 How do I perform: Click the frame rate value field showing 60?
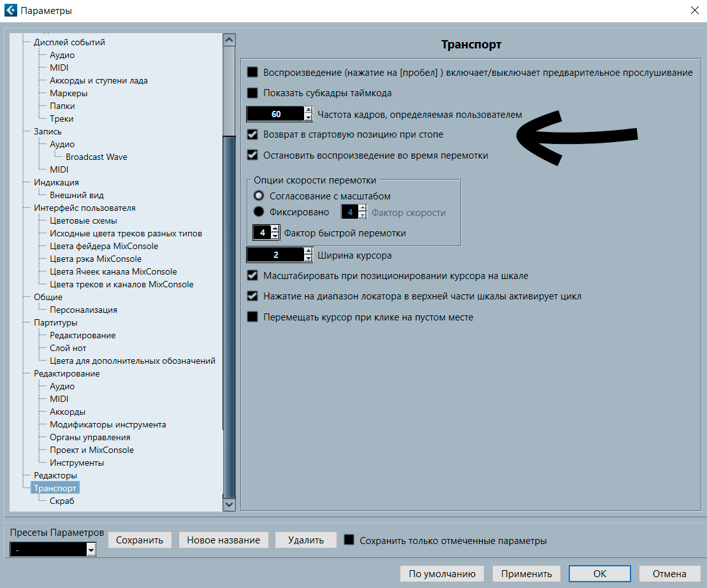click(x=275, y=115)
